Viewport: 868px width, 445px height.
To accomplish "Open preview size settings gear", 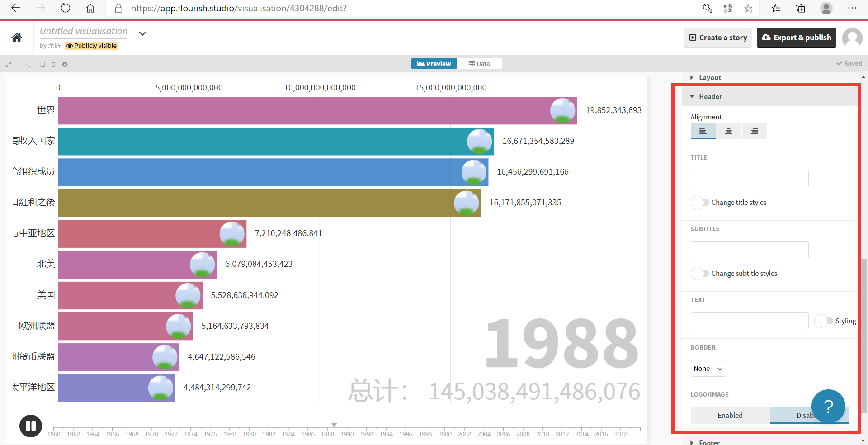I will [65, 64].
